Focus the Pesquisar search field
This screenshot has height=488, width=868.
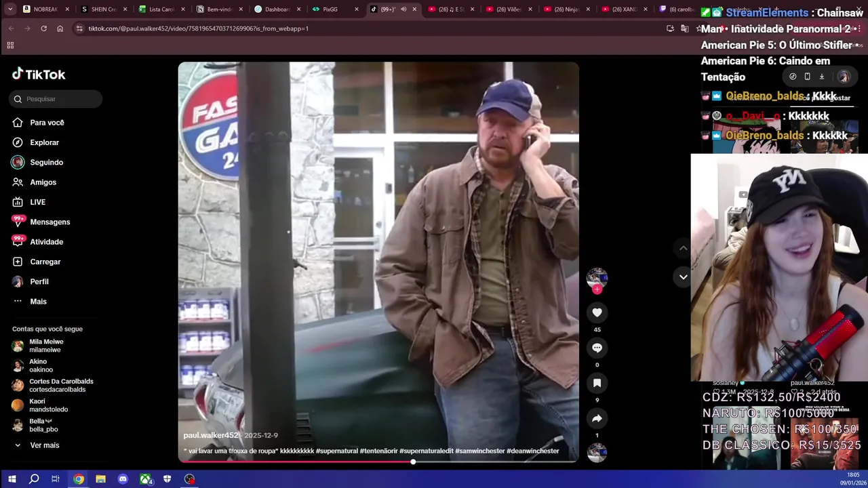[x=56, y=99]
